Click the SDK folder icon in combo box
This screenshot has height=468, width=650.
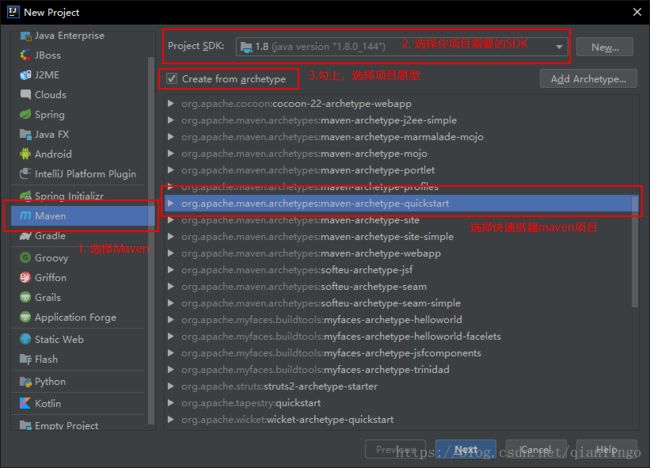point(247,47)
